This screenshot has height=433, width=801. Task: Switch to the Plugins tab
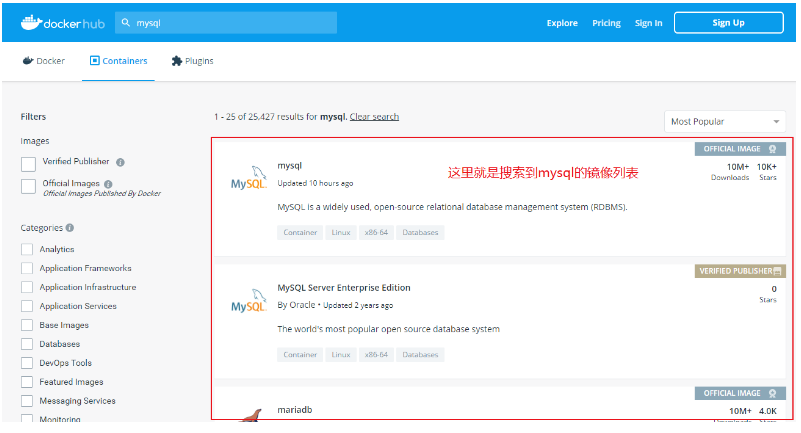(x=193, y=61)
